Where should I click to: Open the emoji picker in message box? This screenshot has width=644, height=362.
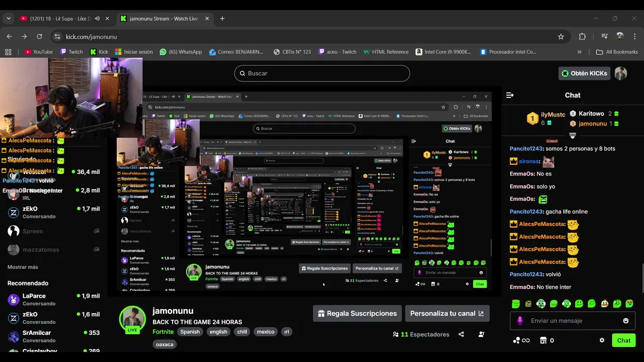point(626,321)
